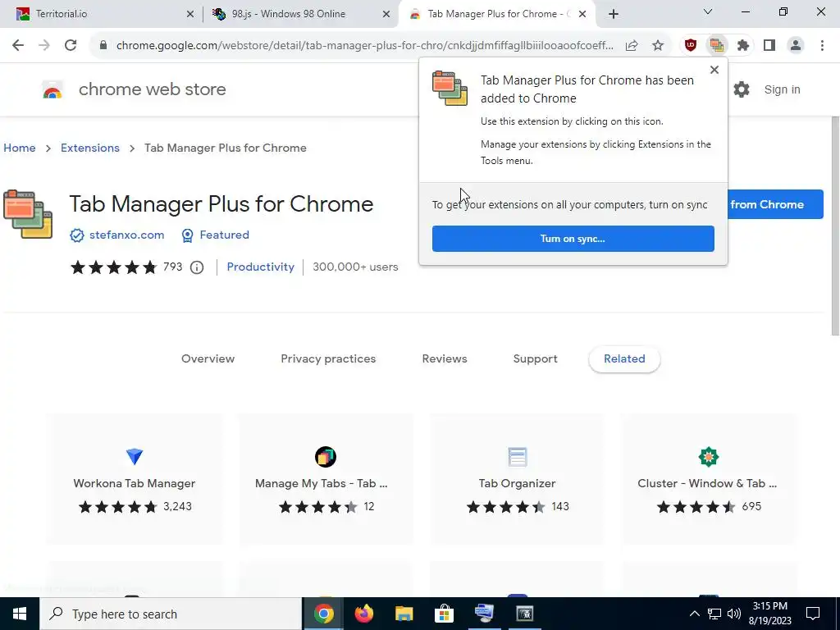Click the large Tab Manager Plus listing icon
The image size is (840, 630).
coord(28,214)
